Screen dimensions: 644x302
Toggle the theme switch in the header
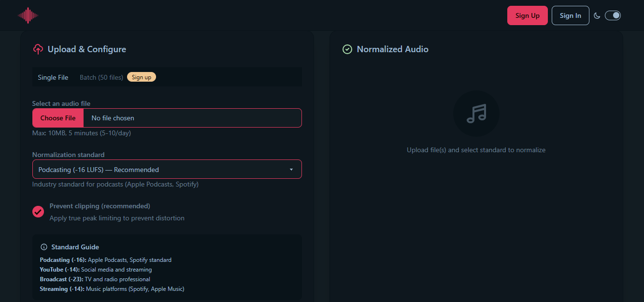point(613,15)
